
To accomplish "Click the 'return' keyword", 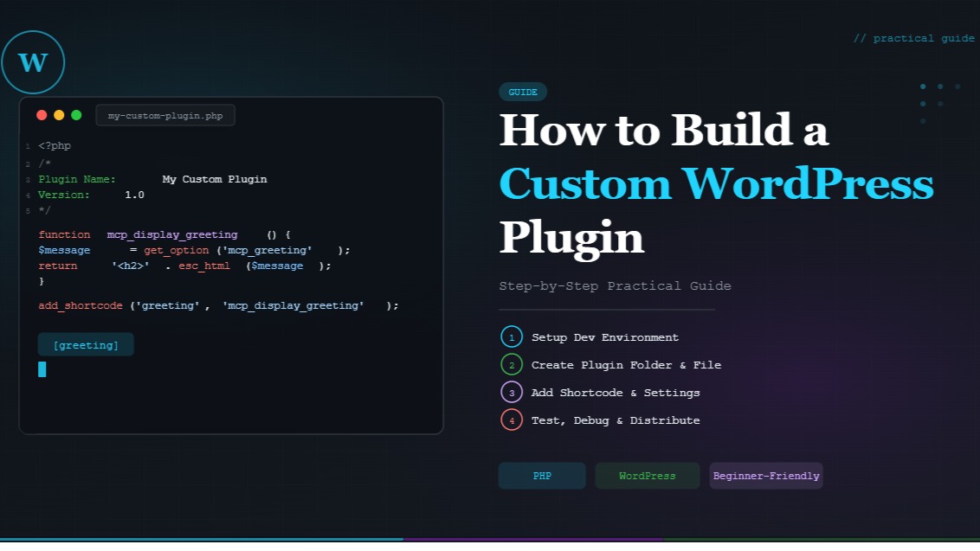I will pos(57,266).
